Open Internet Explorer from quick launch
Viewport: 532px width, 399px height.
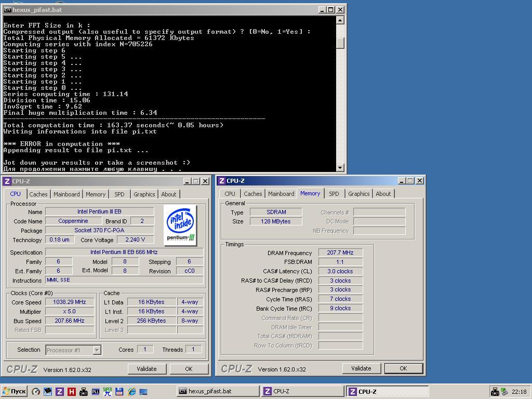click(x=131, y=392)
